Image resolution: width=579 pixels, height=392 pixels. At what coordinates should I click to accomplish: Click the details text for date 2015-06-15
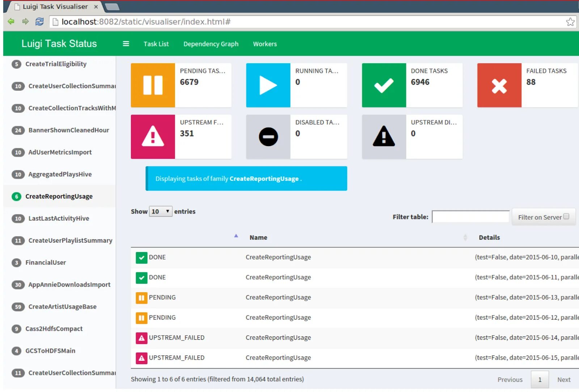tap(527, 358)
